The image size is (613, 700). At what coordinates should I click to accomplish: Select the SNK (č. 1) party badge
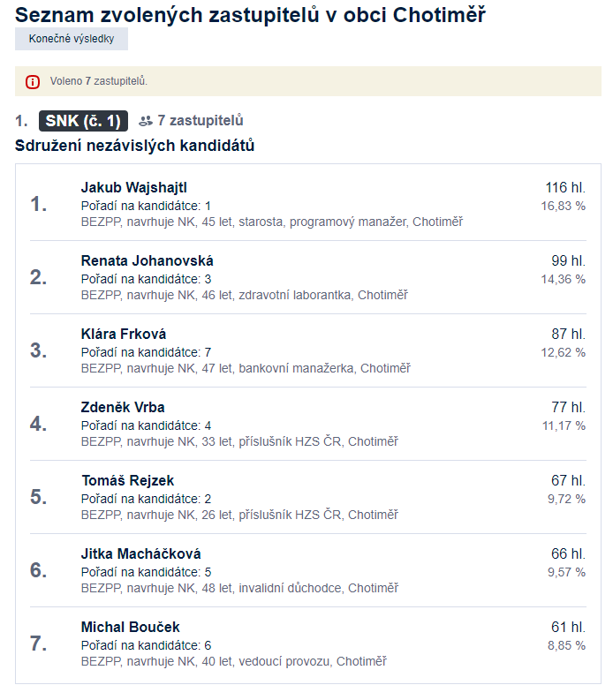click(x=83, y=121)
